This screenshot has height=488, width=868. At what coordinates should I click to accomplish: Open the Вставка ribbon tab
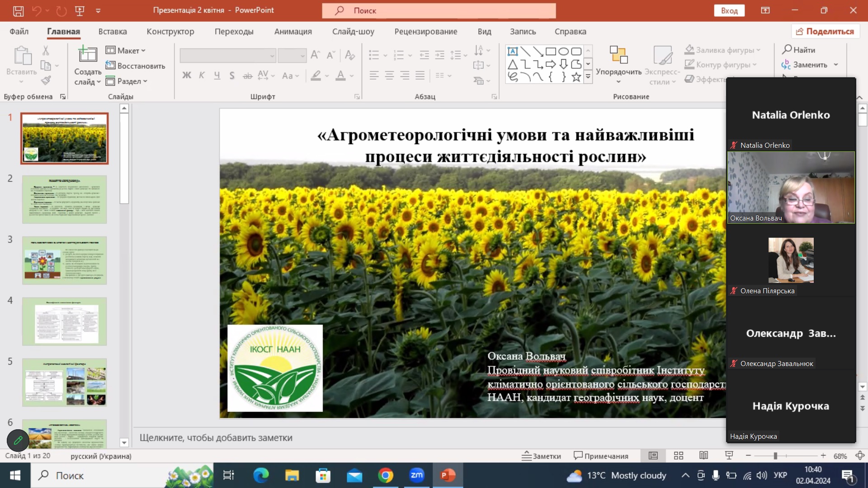[113, 32]
